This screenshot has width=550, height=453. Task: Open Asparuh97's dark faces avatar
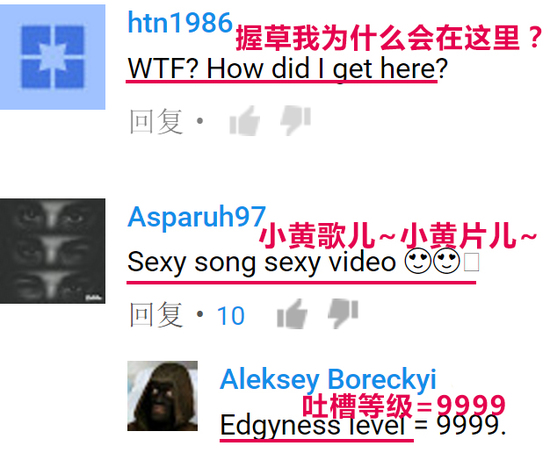tap(53, 251)
